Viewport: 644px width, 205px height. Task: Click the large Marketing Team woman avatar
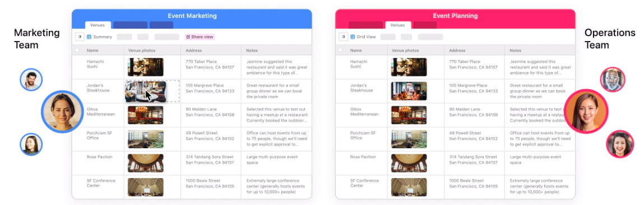coord(62,111)
